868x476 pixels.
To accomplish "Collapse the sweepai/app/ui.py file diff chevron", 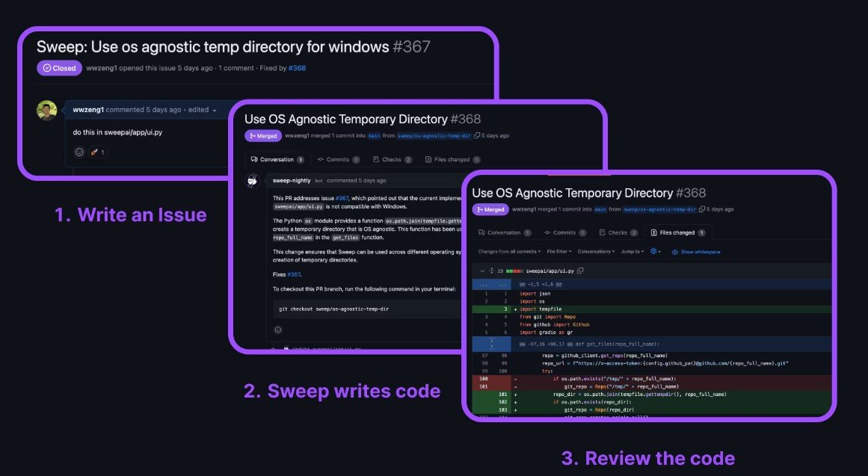I will [482, 271].
